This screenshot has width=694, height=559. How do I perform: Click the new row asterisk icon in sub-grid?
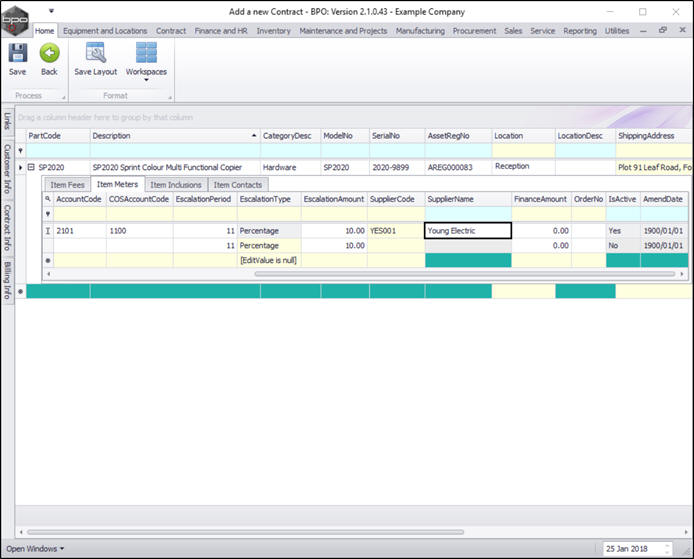pos(47,260)
